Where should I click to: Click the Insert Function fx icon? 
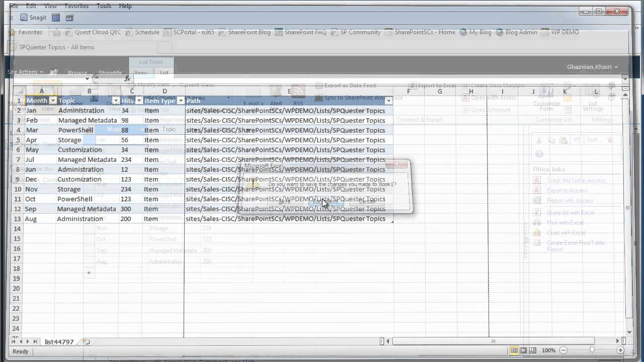(x=127, y=78)
